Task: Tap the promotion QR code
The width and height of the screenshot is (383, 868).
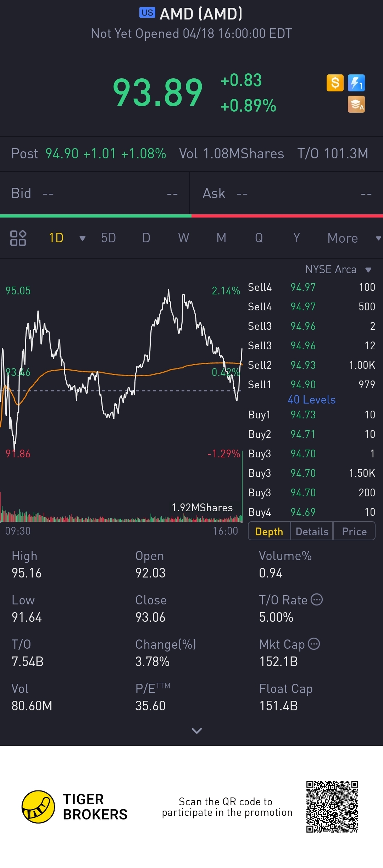Action: [332, 807]
